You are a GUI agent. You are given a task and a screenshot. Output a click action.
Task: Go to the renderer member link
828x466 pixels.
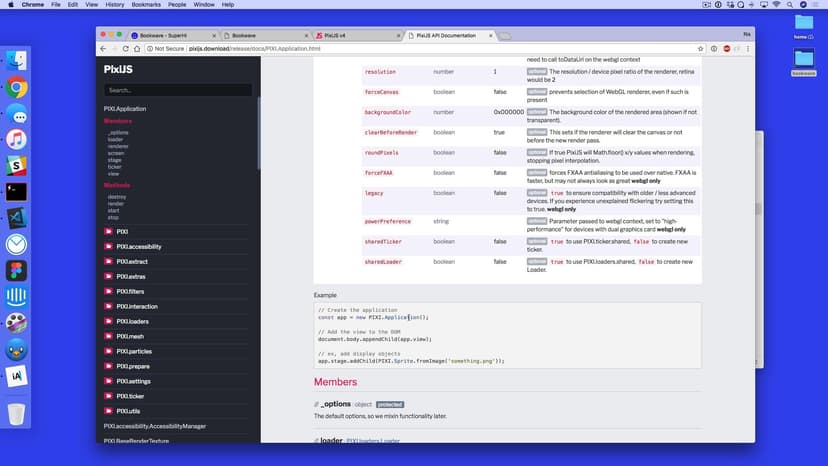coord(118,146)
